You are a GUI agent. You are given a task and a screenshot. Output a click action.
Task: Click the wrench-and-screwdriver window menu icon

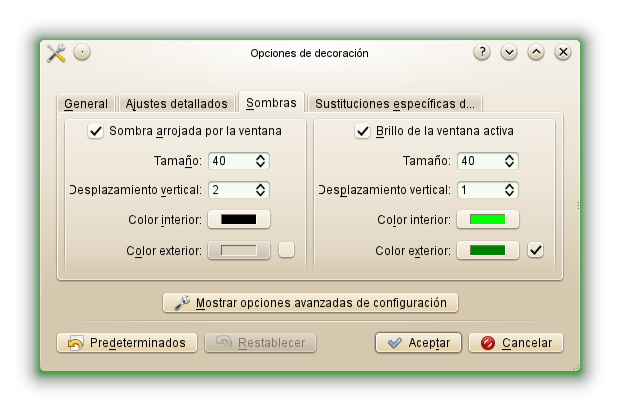56,53
